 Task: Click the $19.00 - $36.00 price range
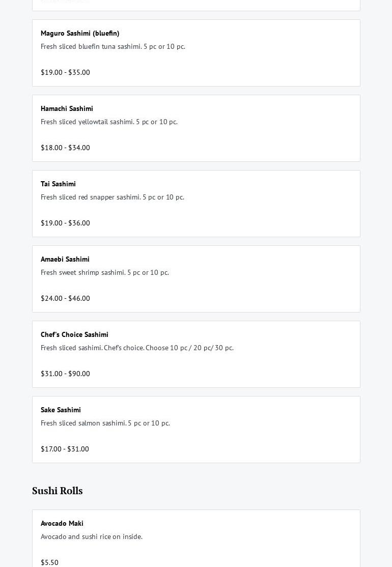click(x=65, y=223)
